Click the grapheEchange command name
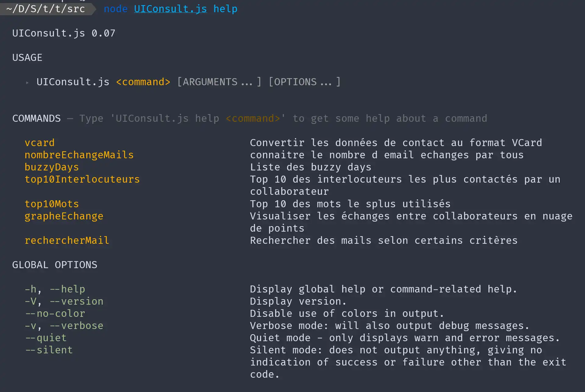Viewport: 585px width, 392px height. tap(64, 216)
